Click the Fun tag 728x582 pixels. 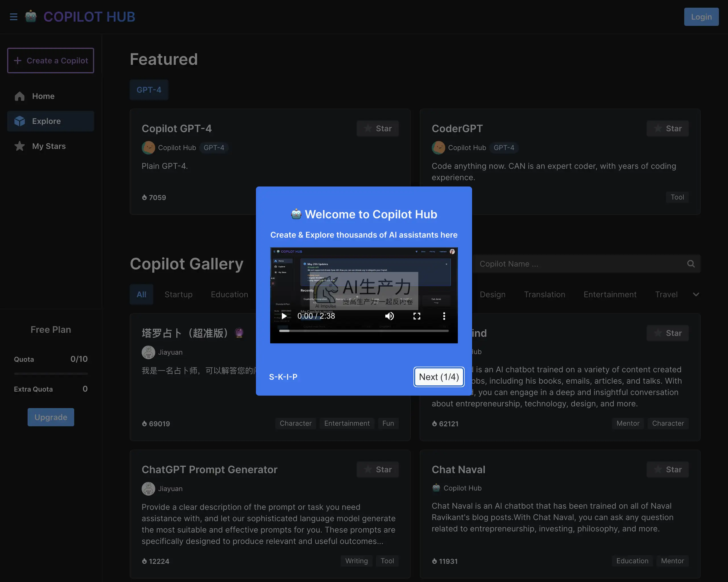point(388,423)
